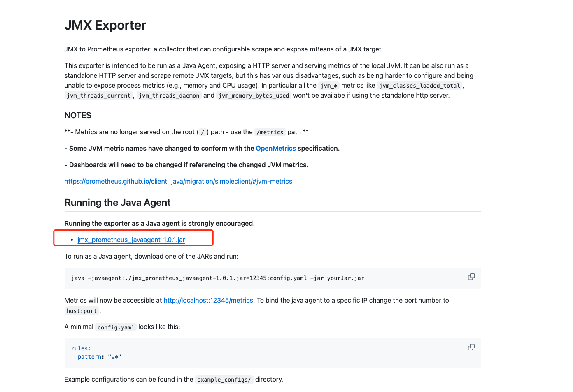This screenshot has width=573, height=392.
Task: Open the OpenMetrics specification link
Action: coord(276,148)
